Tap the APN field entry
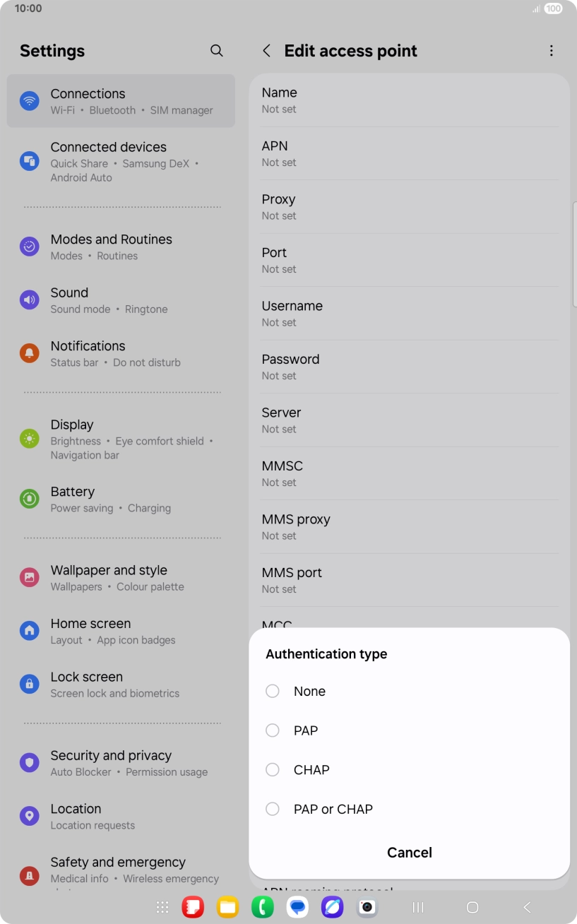 coord(409,153)
